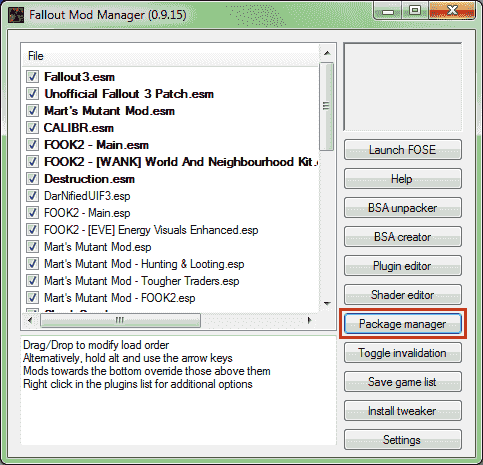The height and width of the screenshot is (465, 483).
Task: Uncheck the Mart's Mutant Mod.esp checkbox
Action: click(32, 247)
